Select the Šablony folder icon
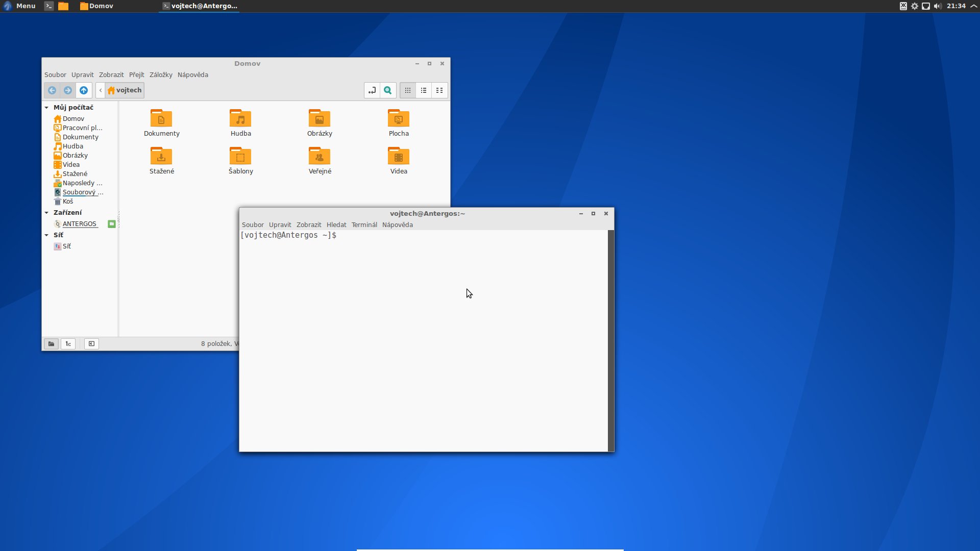Image resolution: width=980 pixels, height=551 pixels. 240,156
